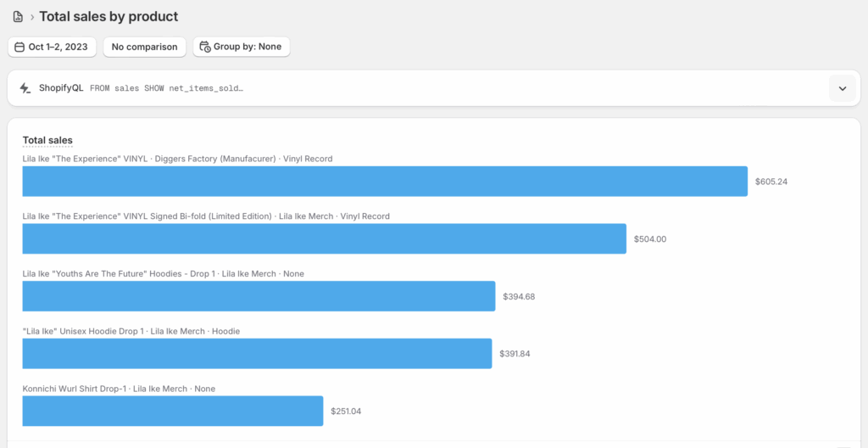This screenshot has height=448, width=868.
Task: Click the $251.04 sales value
Action: 347,412
